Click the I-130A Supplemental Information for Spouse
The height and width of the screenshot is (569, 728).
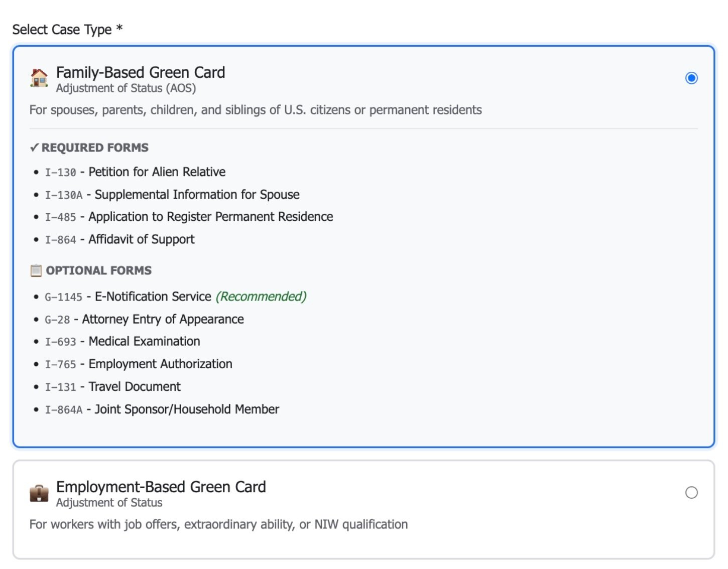172,194
